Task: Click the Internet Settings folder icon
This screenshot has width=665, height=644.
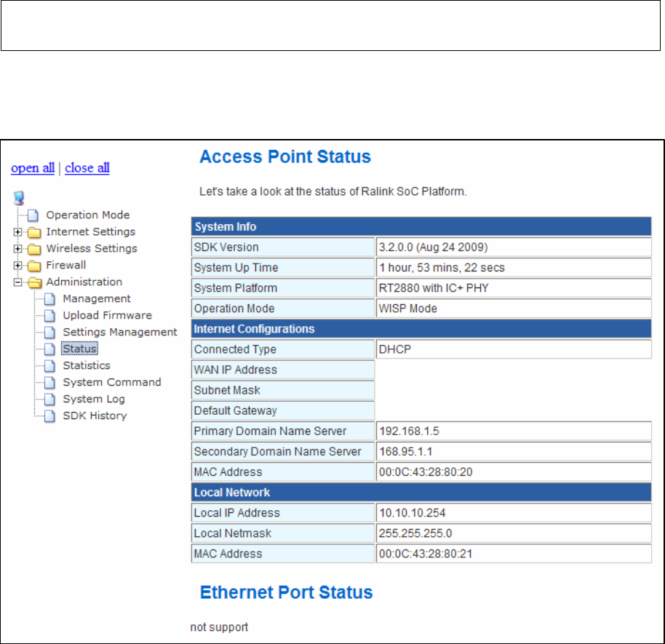Action: [34, 232]
